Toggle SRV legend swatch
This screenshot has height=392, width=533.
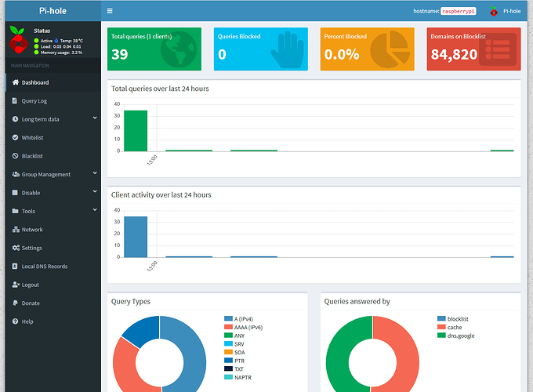point(228,343)
